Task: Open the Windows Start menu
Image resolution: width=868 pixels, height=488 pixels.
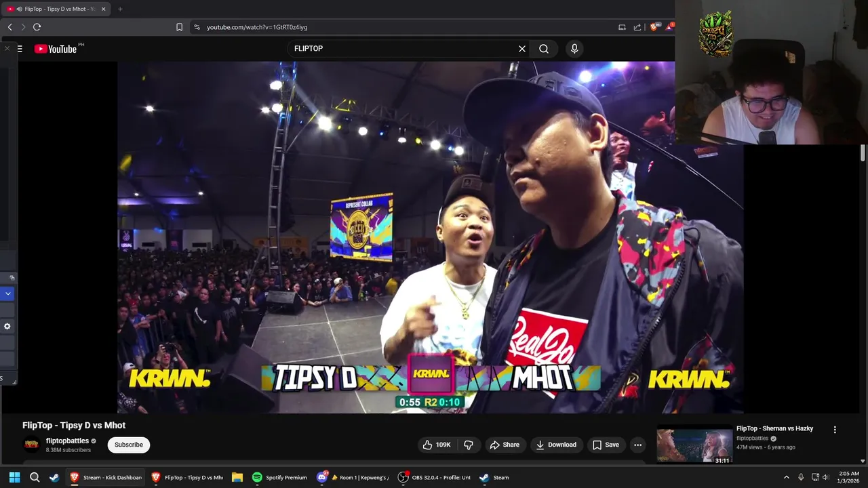Action: 14,477
